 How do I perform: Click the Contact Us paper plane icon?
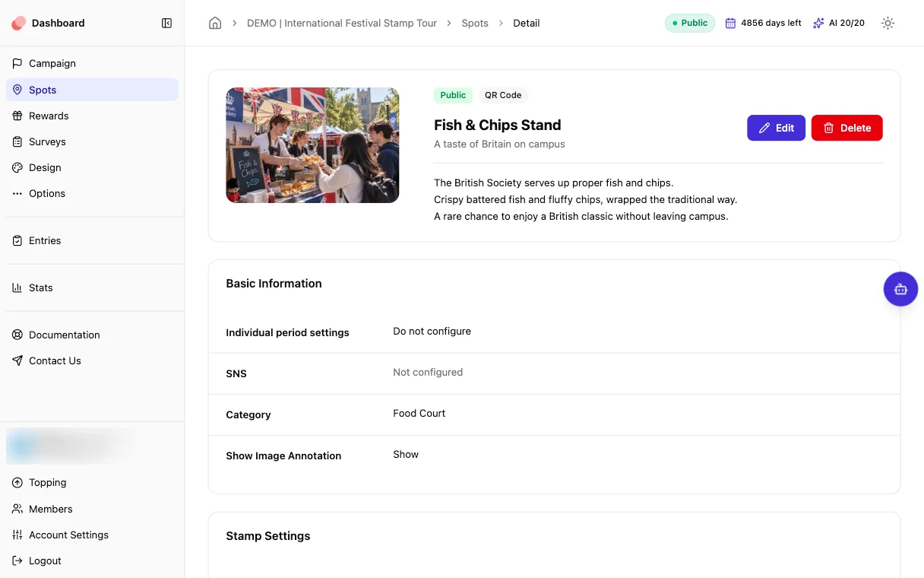coord(17,360)
